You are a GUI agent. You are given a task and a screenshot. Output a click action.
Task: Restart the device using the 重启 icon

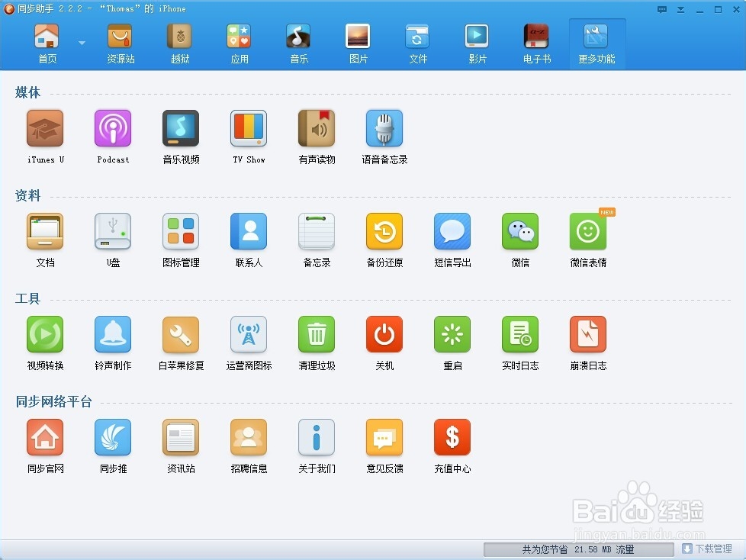452,334
